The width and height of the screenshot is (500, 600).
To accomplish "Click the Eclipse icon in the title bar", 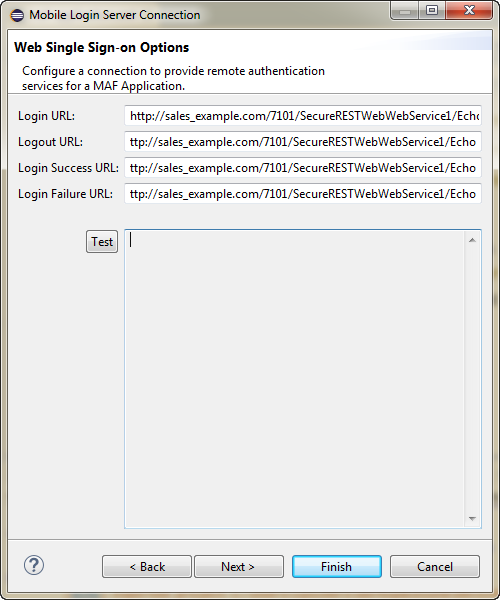I will coord(17,15).
